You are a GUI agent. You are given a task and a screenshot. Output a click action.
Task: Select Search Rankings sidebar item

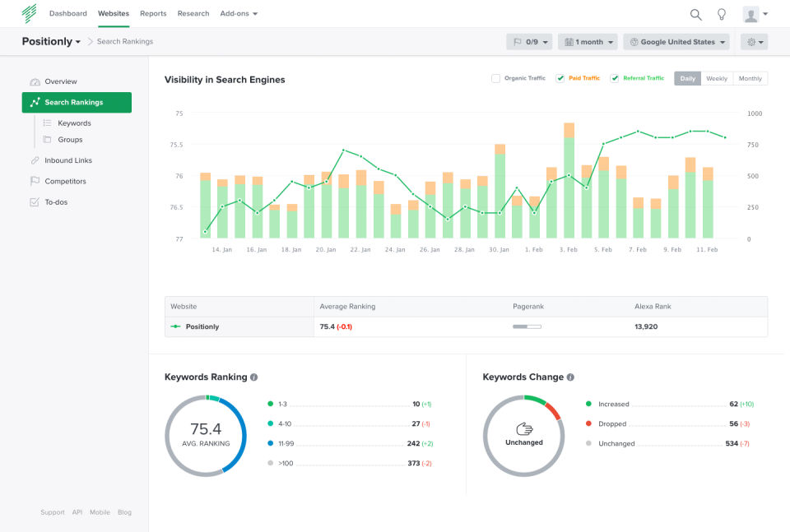coord(77,102)
